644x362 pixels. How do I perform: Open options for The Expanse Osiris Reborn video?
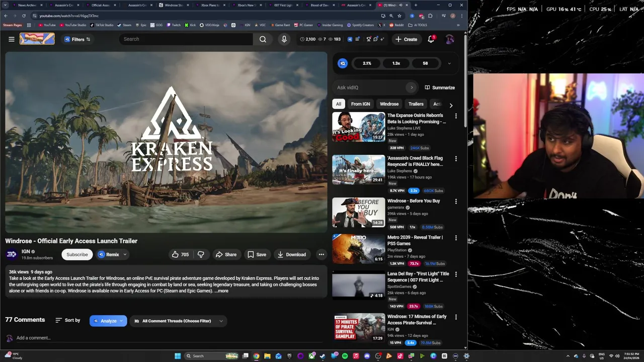456,116
